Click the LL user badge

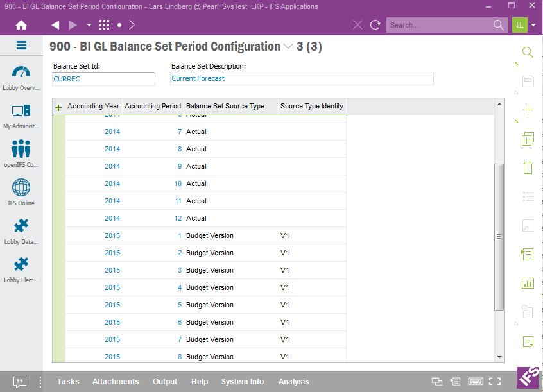click(x=520, y=25)
